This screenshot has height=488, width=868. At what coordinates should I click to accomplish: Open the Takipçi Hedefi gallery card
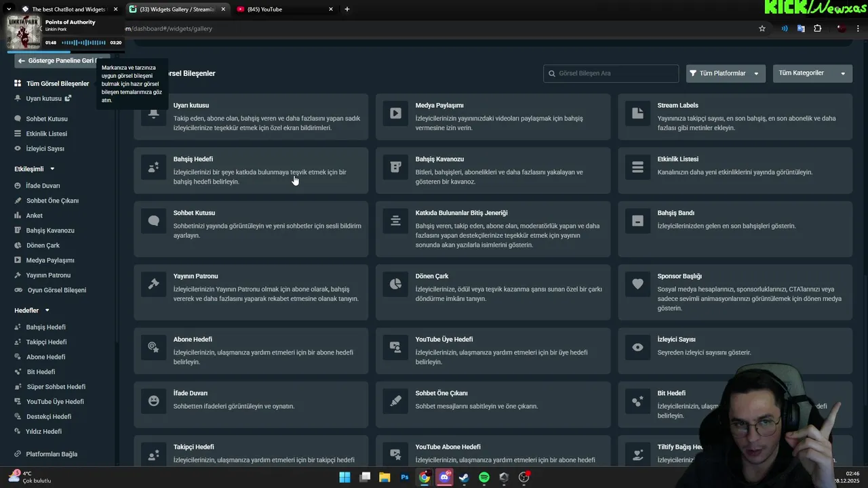pyautogui.click(x=251, y=451)
